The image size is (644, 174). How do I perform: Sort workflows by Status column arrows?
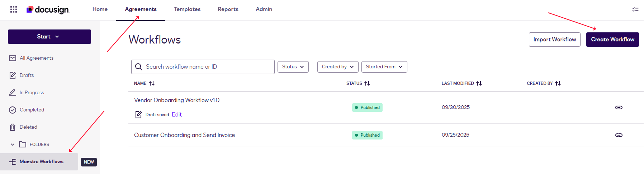pyautogui.click(x=367, y=83)
